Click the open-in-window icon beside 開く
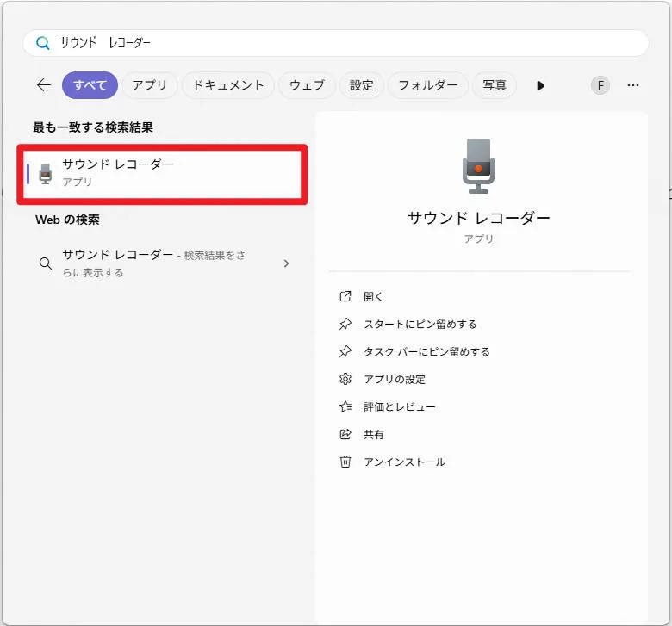The width and height of the screenshot is (672, 626). click(x=345, y=296)
